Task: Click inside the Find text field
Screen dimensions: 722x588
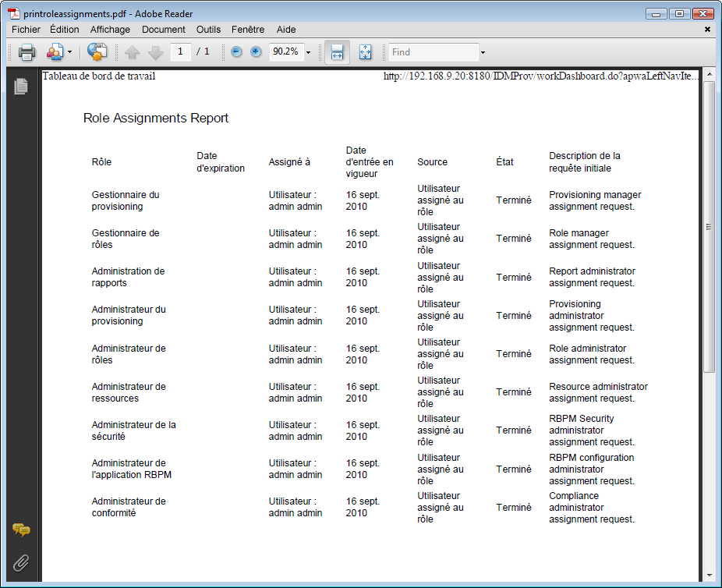Action: 434,52
